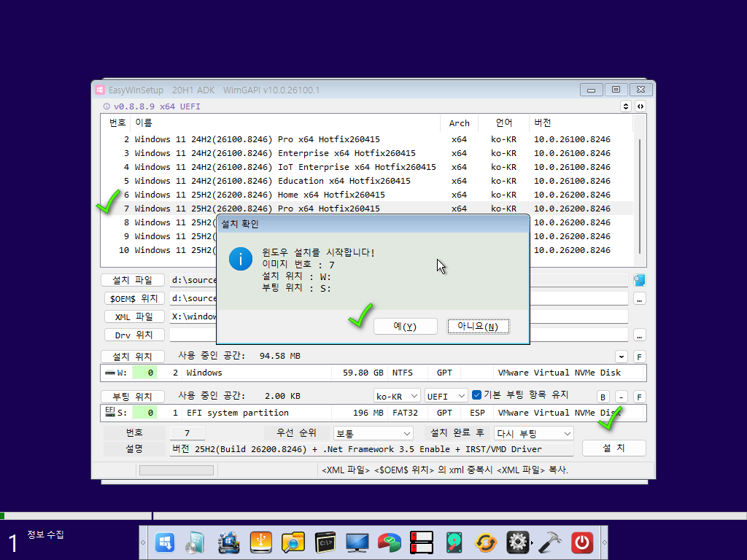Click the small status progress bar

pyautogui.click(x=177, y=470)
